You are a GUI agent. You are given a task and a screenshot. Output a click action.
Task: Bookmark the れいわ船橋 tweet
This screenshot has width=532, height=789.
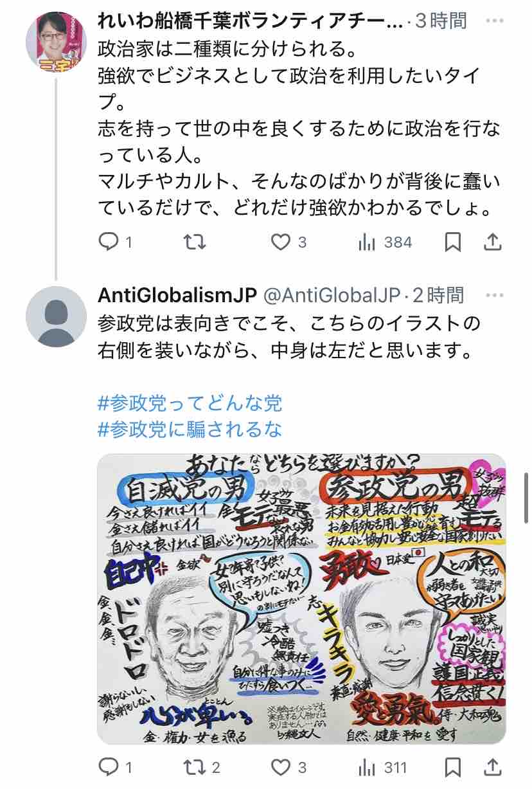(453, 242)
